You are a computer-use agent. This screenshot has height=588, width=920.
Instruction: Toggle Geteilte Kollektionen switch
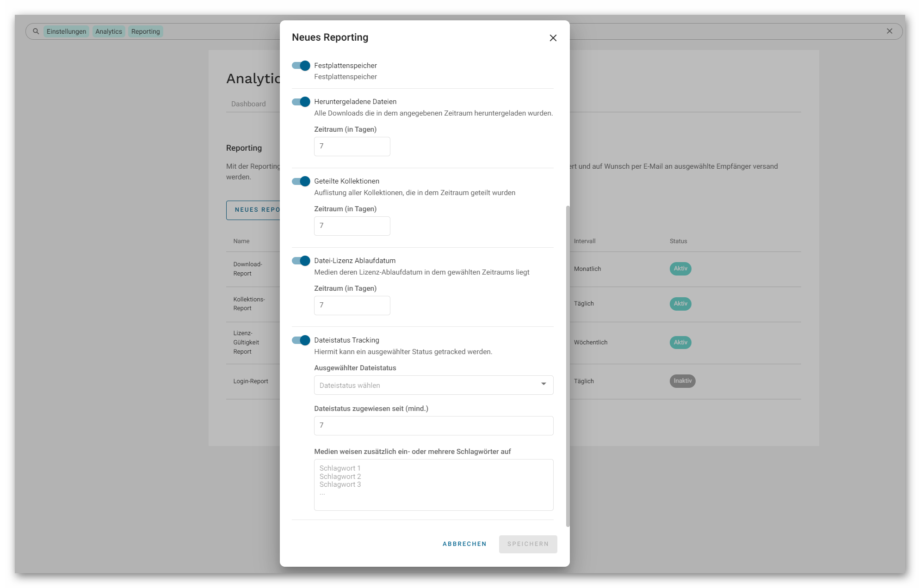[301, 181]
